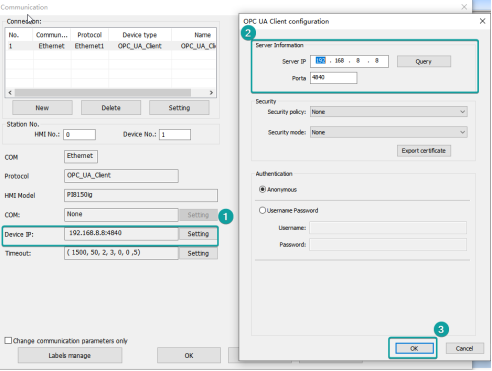
Task: Cancel the OPC UA Client configuration
Action: (464, 348)
